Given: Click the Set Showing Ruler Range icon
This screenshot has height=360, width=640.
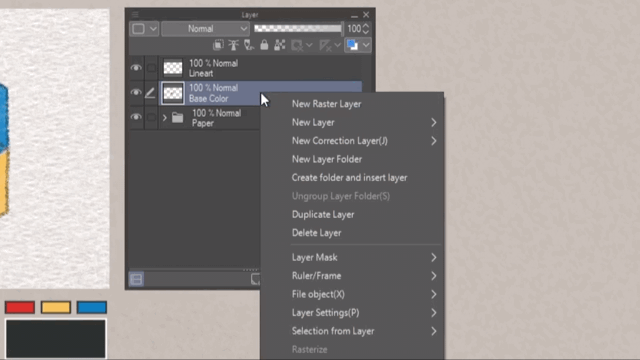Looking at the screenshot, I should coord(325,45).
